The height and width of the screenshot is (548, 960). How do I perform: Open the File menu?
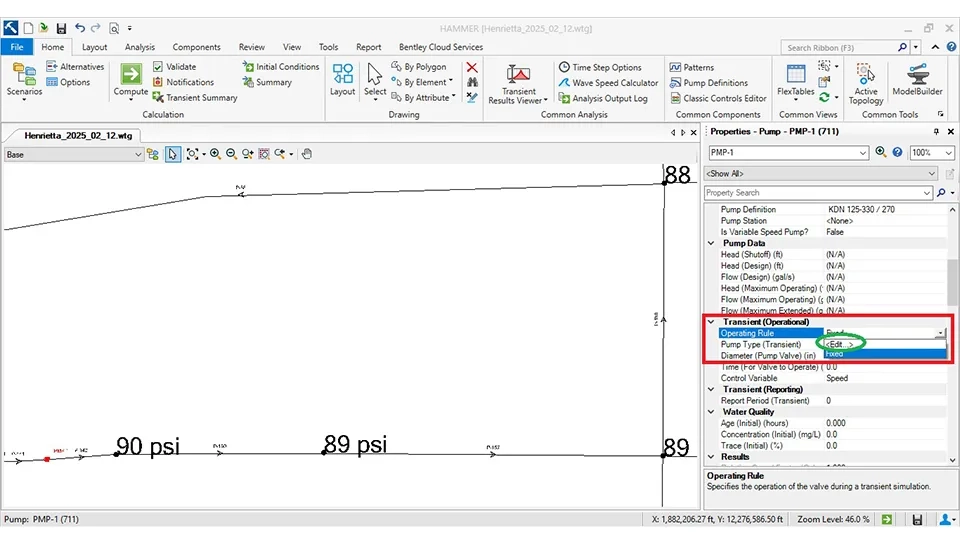pos(16,47)
